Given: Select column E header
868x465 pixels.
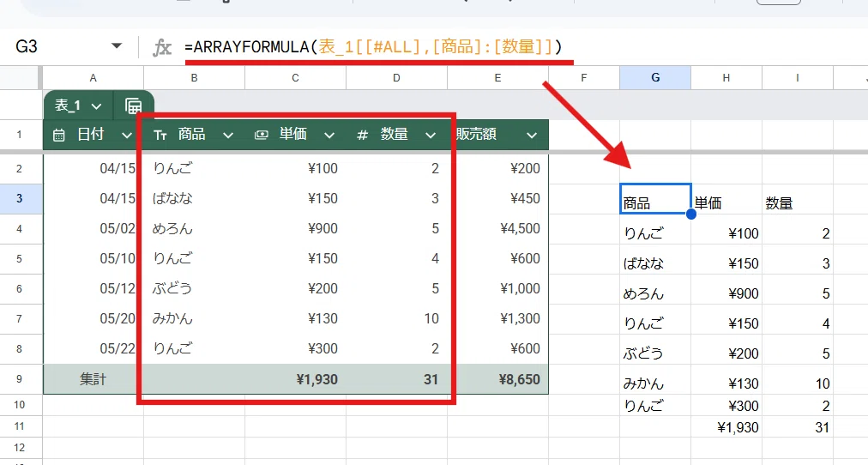Looking at the screenshot, I should click(497, 78).
